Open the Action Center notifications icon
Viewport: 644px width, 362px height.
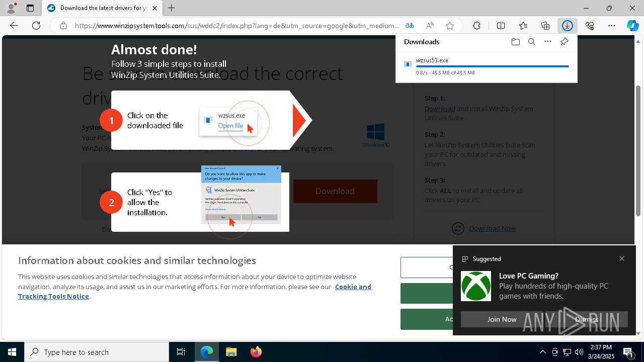628,352
